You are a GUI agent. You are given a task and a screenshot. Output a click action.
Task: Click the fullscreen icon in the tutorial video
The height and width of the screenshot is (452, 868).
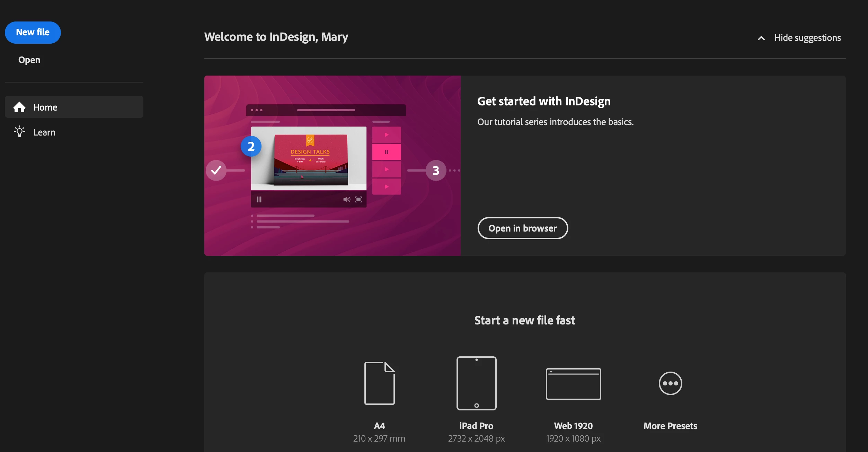(358, 199)
